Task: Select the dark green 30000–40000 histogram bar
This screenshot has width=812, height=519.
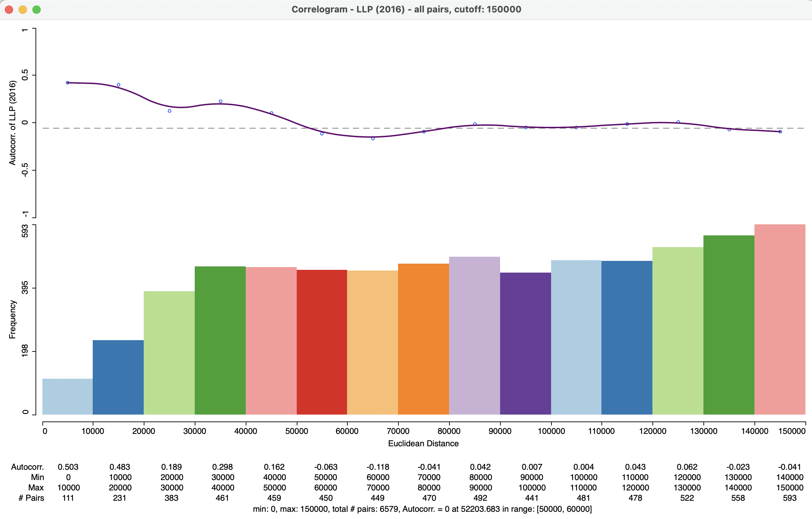Action: (x=220, y=340)
